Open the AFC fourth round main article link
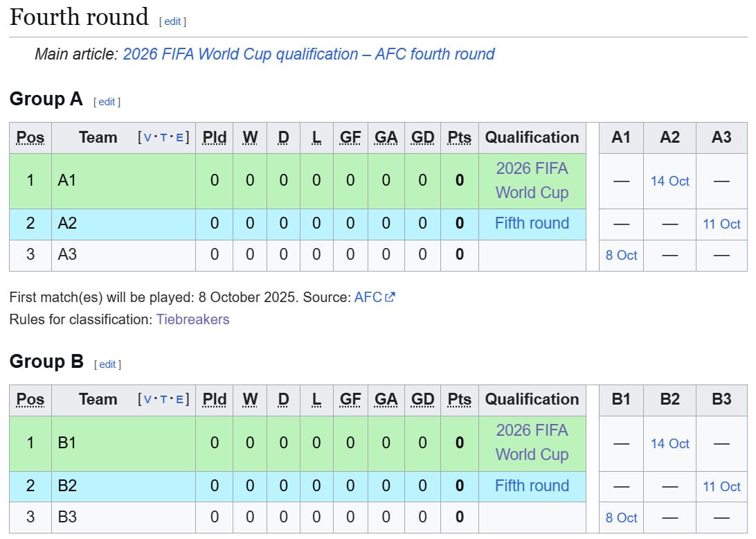 pos(309,54)
